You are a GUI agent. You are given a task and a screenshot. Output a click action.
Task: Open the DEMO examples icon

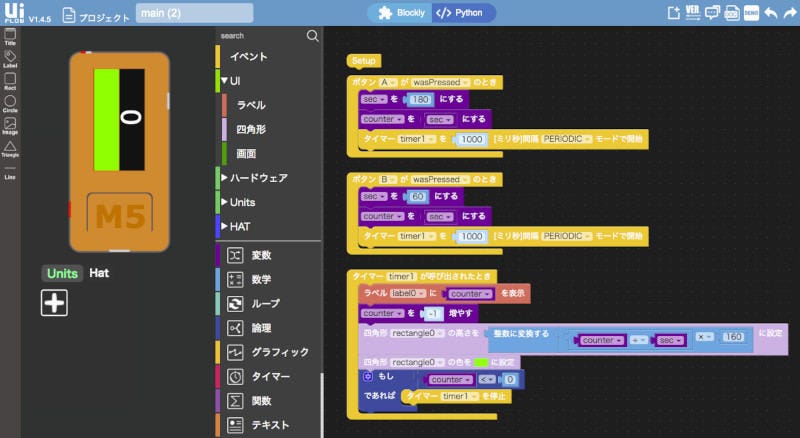click(751, 14)
